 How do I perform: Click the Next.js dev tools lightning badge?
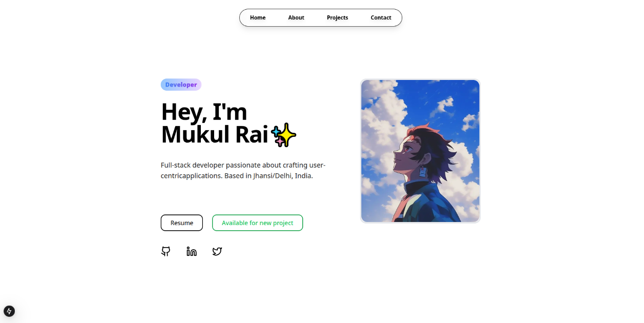[x=9, y=311]
